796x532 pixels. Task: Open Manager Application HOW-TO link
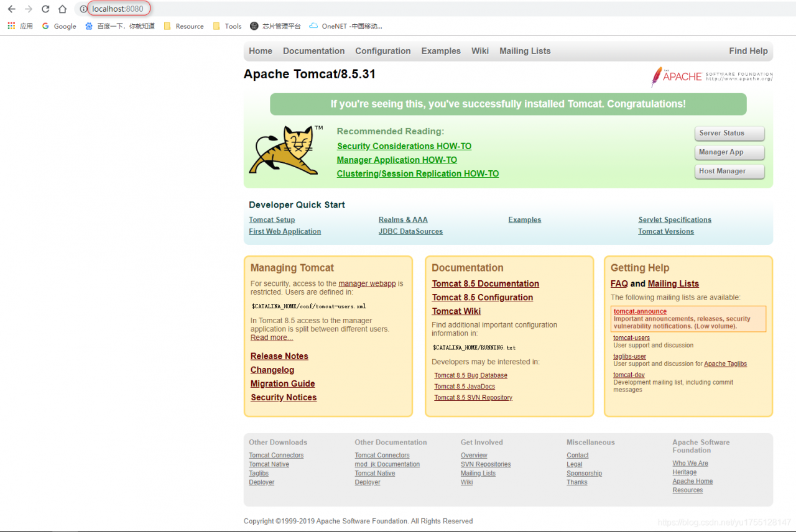(x=397, y=160)
